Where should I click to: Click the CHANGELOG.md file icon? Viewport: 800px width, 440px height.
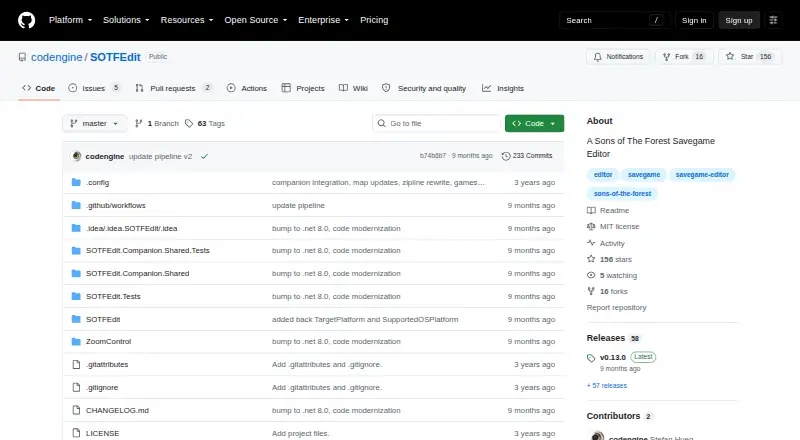coord(77,410)
